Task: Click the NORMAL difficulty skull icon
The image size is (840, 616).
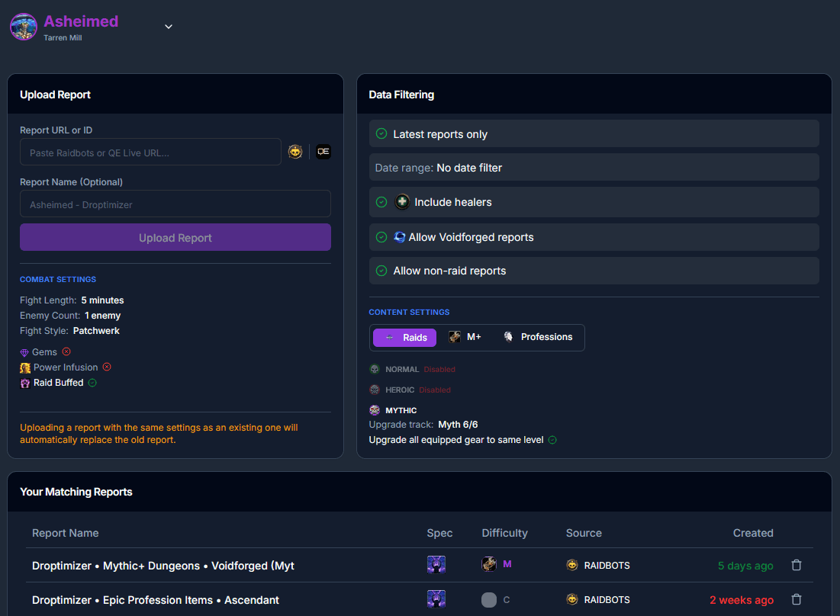Action: coord(375,369)
